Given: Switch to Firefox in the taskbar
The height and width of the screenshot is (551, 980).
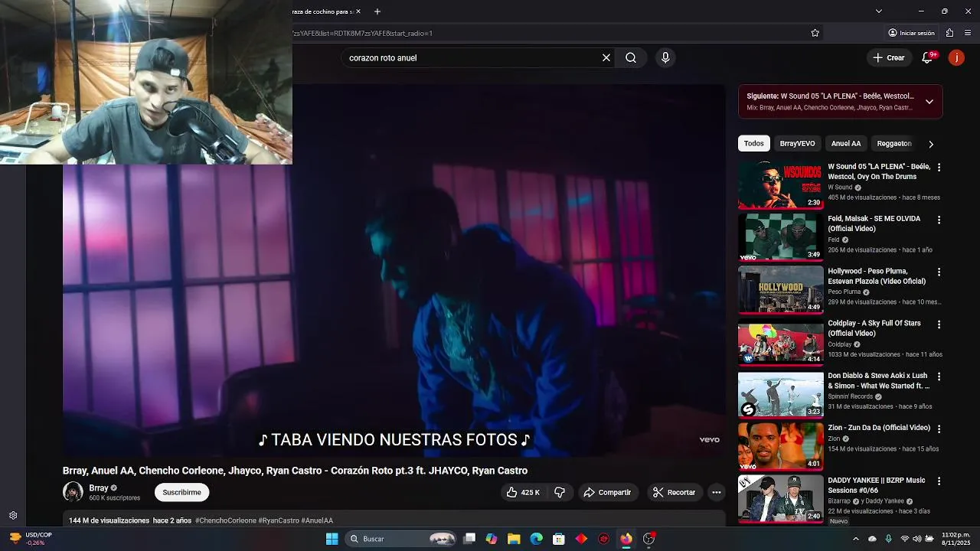Looking at the screenshot, I should tap(626, 539).
